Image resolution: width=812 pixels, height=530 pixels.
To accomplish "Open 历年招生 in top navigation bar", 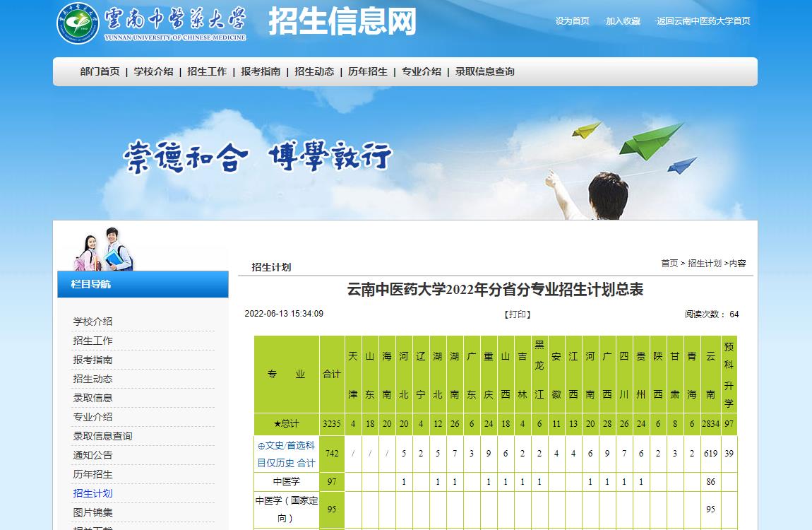I will pyautogui.click(x=368, y=71).
